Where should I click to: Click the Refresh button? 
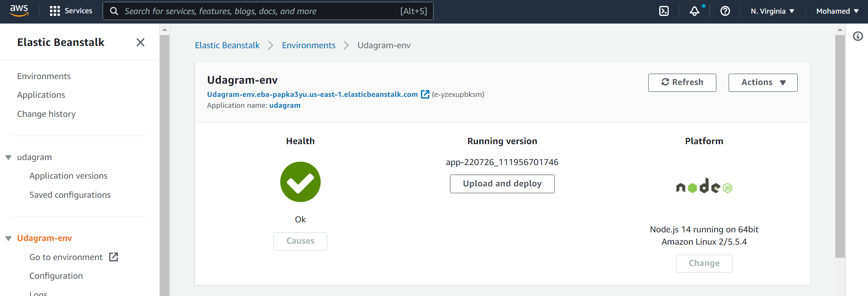[682, 82]
